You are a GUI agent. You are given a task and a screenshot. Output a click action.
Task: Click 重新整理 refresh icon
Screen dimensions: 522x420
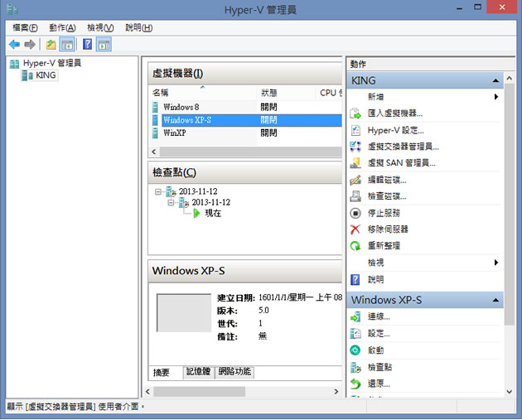pos(355,246)
